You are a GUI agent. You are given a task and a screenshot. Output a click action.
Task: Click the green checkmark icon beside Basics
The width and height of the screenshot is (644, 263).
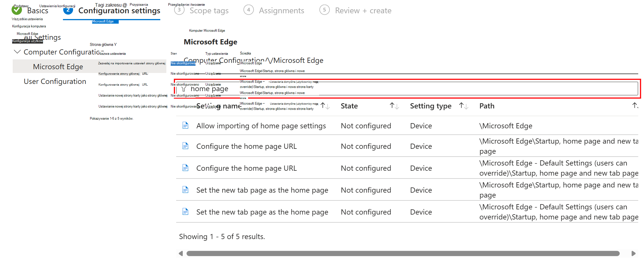point(17,10)
